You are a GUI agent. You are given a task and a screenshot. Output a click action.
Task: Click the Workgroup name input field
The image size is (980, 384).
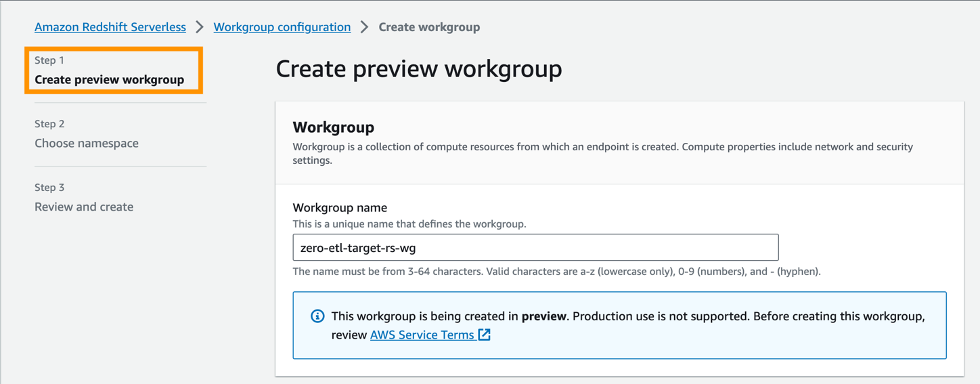pyautogui.click(x=535, y=247)
